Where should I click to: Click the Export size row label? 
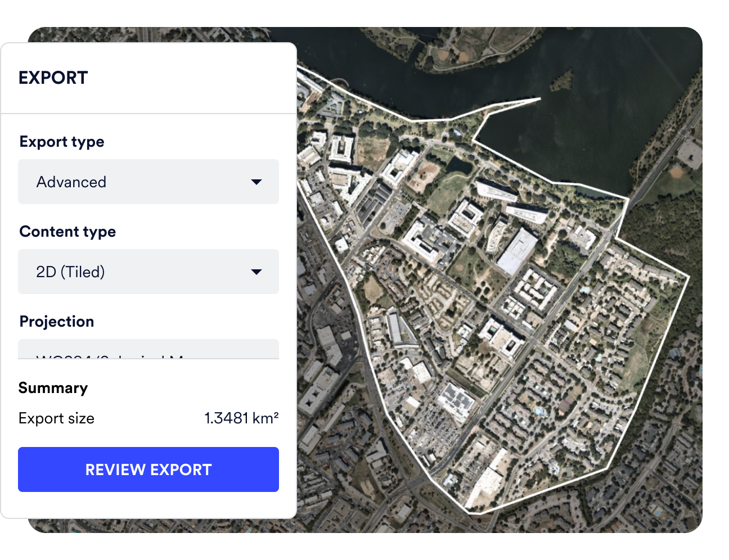pos(56,418)
